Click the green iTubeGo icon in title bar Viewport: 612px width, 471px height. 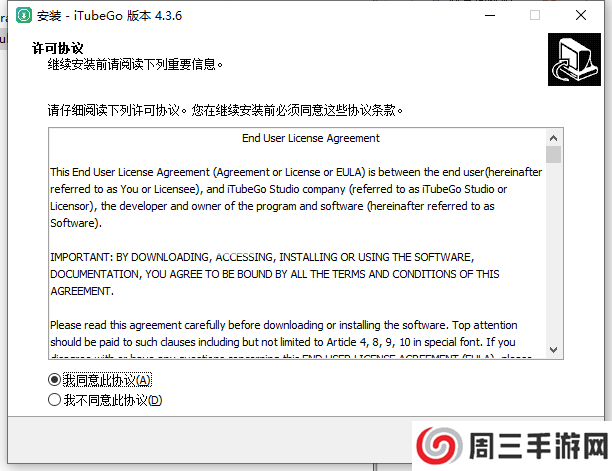tap(24, 16)
